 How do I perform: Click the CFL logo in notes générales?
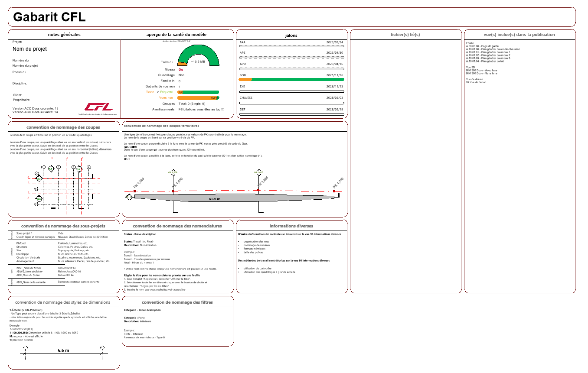(98, 107)
